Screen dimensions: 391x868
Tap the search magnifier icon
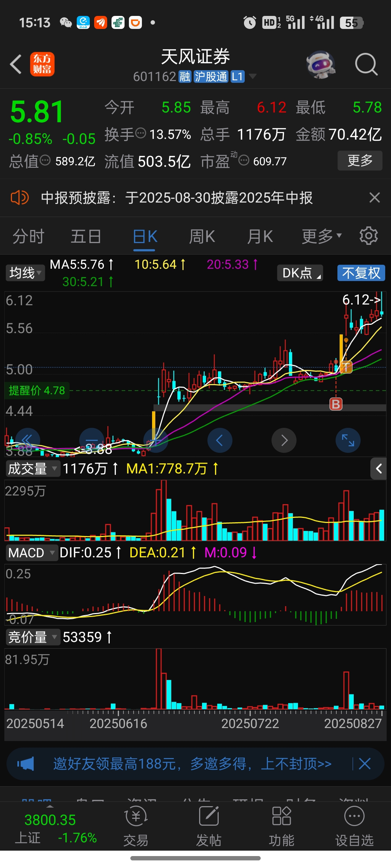366,64
